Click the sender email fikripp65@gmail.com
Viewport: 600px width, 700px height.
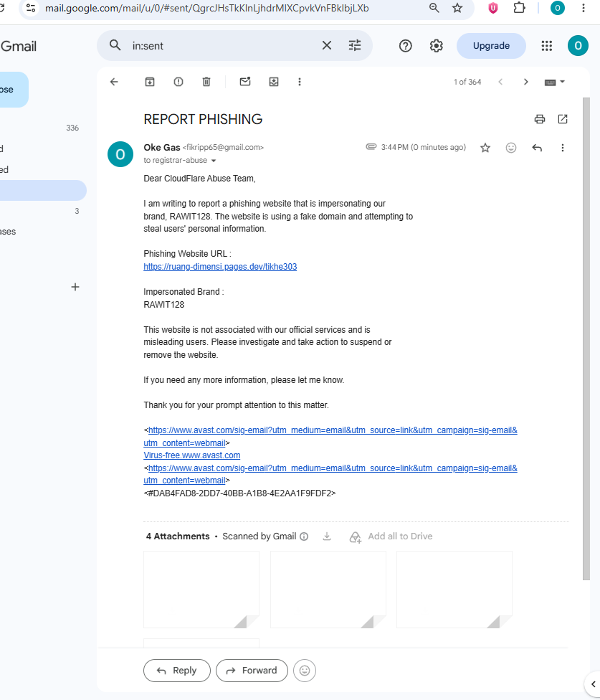pos(223,147)
